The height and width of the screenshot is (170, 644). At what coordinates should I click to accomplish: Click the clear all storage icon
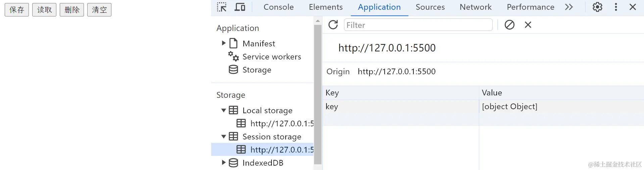[509, 25]
